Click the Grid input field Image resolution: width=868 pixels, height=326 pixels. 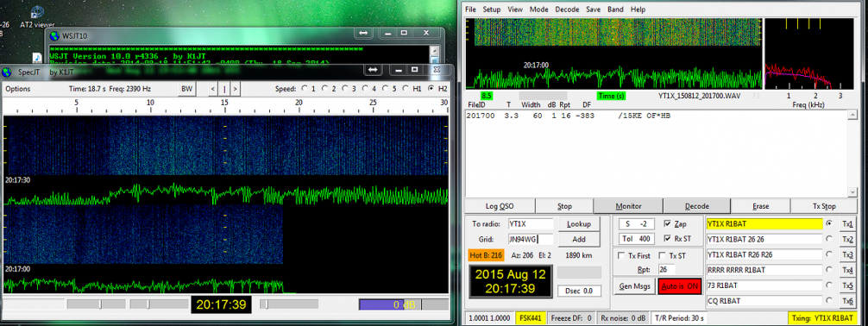(x=531, y=240)
